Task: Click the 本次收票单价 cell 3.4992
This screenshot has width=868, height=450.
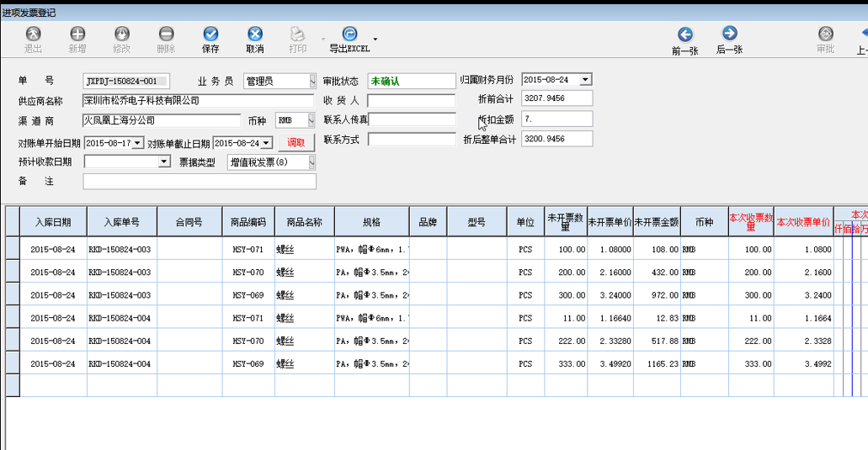Action: 804,363
